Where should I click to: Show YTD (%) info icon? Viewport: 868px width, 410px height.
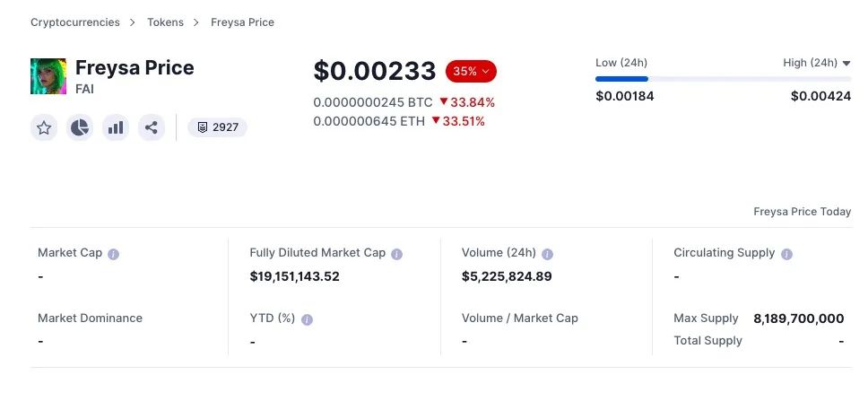point(308,319)
